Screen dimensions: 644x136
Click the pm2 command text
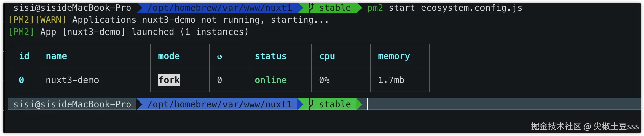pos(375,8)
